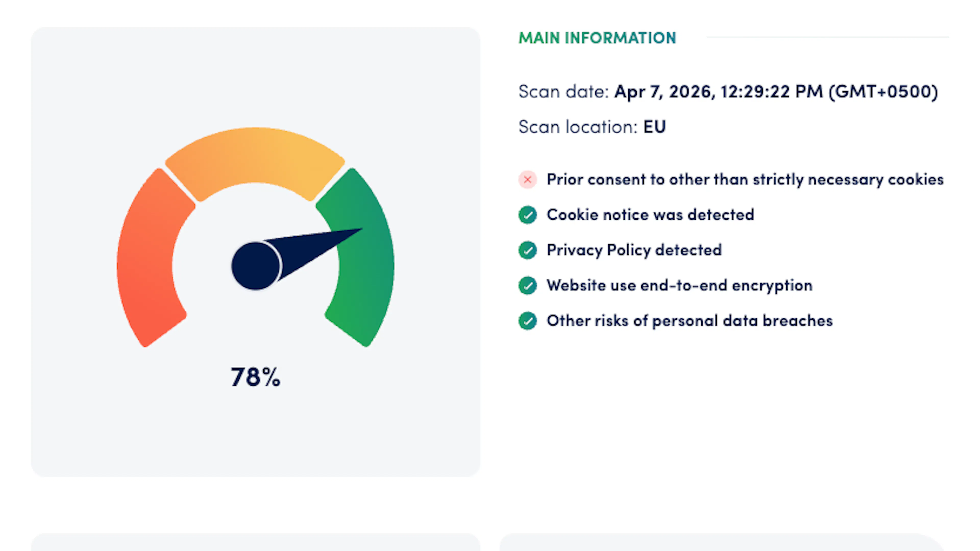This screenshot has height=551, width=980.
Task: Click the red X icon beside Prior consent
Action: [527, 180]
